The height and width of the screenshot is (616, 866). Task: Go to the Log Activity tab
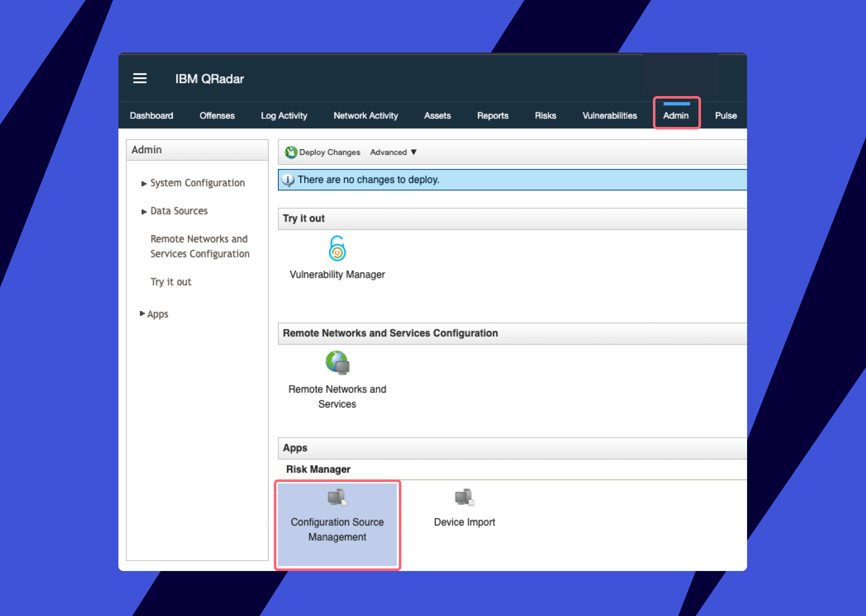click(284, 116)
